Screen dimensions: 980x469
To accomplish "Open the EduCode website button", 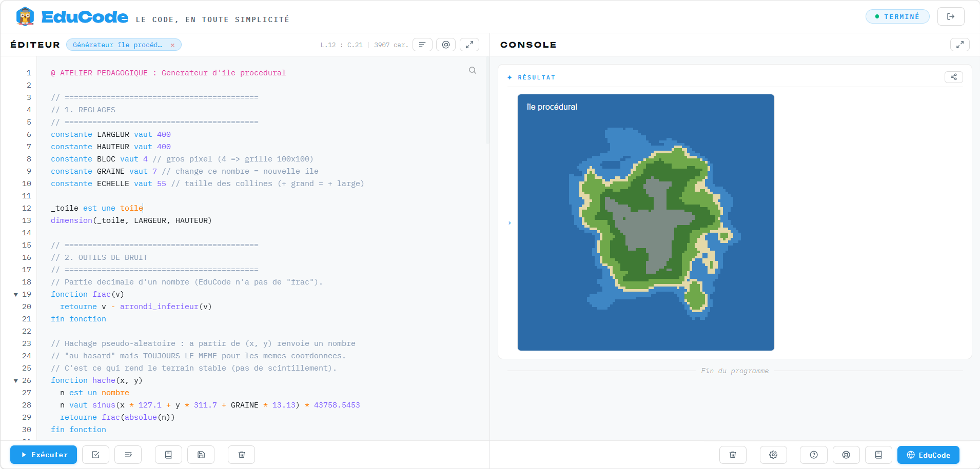I will (x=928, y=455).
